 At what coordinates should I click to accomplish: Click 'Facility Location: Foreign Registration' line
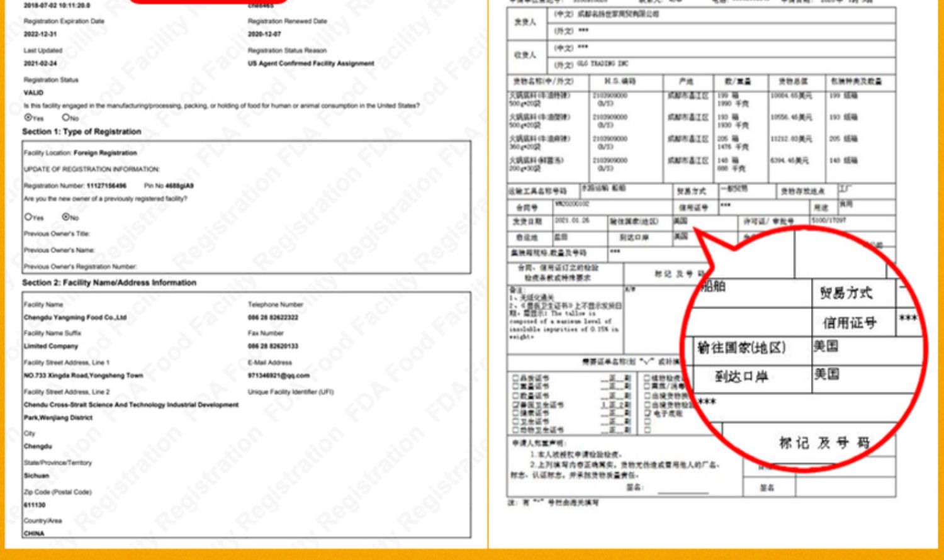pos(81,153)
